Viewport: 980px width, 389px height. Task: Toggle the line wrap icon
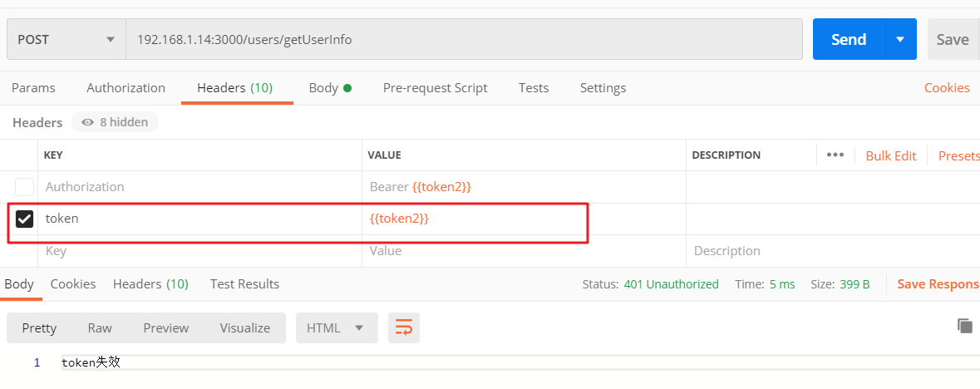coord(404,327)
